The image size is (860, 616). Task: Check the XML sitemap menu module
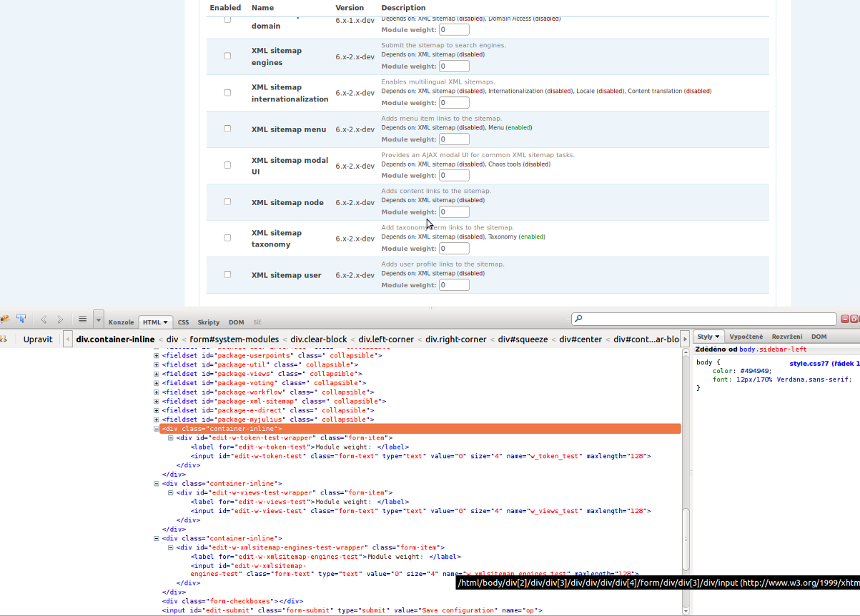[x=227, y=128]
